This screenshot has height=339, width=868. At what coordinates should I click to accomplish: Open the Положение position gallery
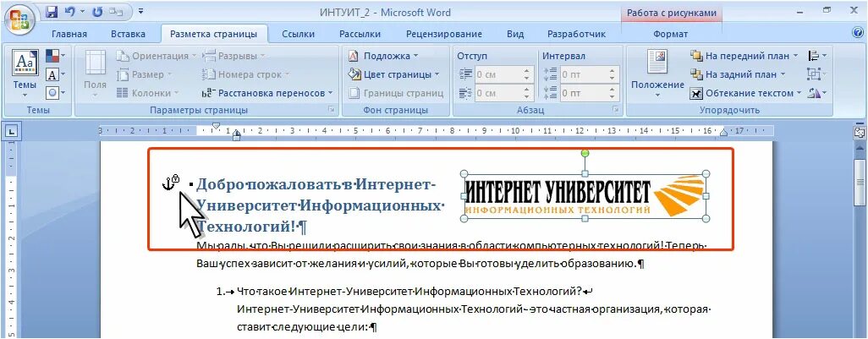(x=657, y=74)
